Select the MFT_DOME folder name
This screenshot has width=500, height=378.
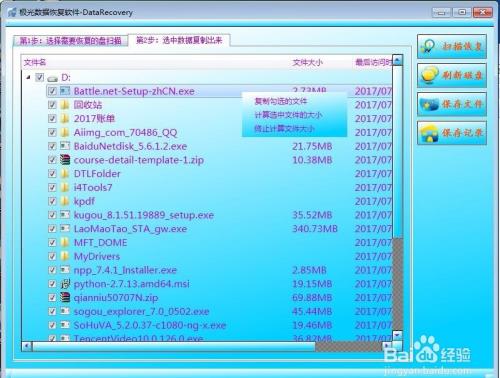100,242
